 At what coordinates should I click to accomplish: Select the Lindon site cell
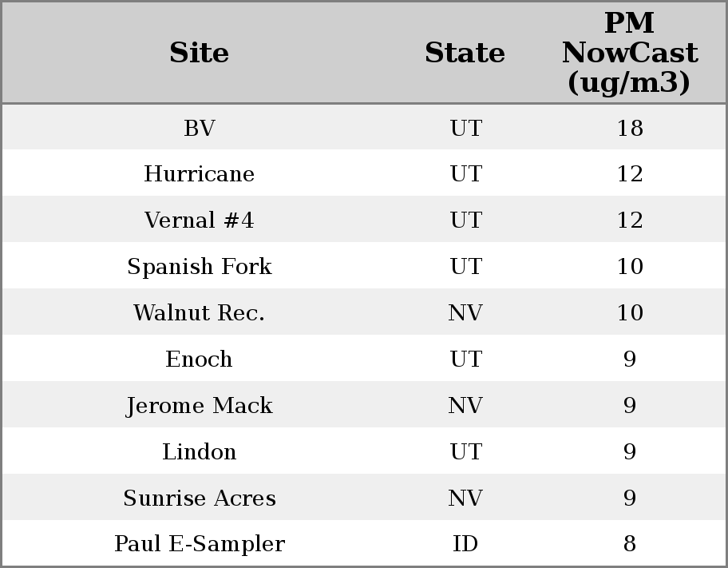(x=200, y=452)
